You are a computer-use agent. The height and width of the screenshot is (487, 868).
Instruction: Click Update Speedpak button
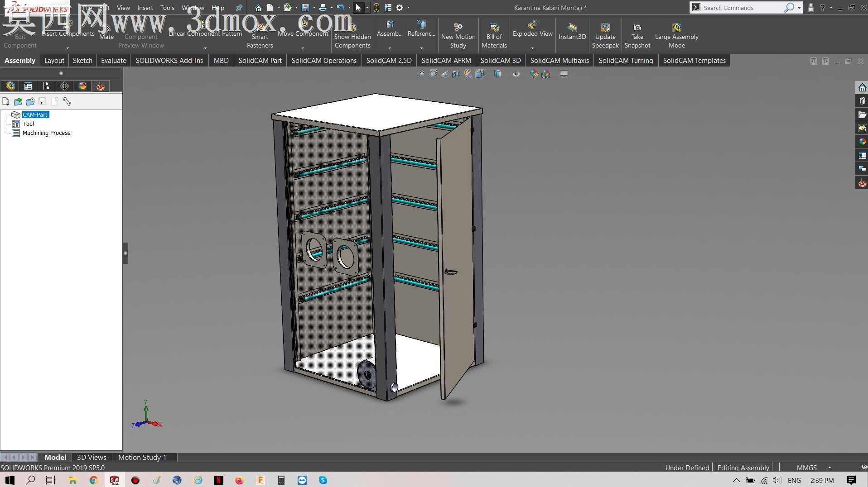coord(605,35)
